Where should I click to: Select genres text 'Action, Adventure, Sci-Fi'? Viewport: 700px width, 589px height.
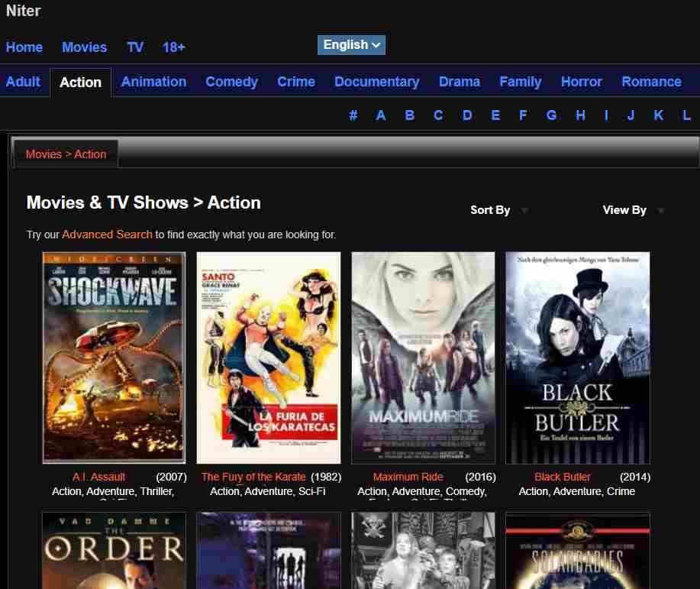coord(268,491)
